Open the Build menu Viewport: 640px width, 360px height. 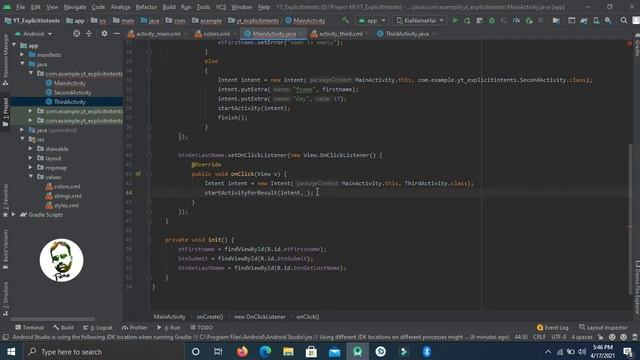point(169,7)
